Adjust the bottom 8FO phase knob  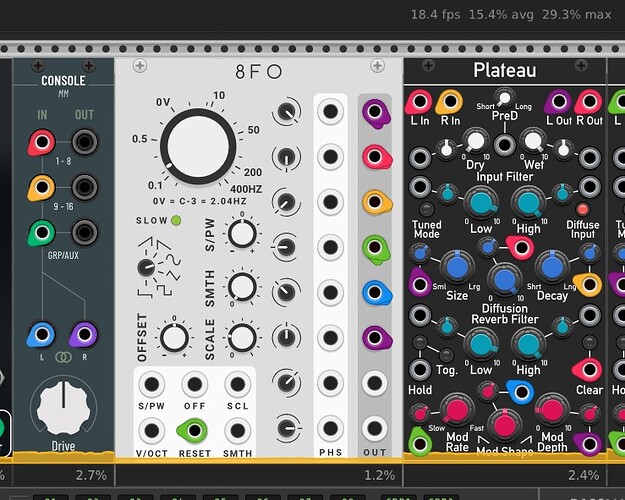click(x=287, y=429)
